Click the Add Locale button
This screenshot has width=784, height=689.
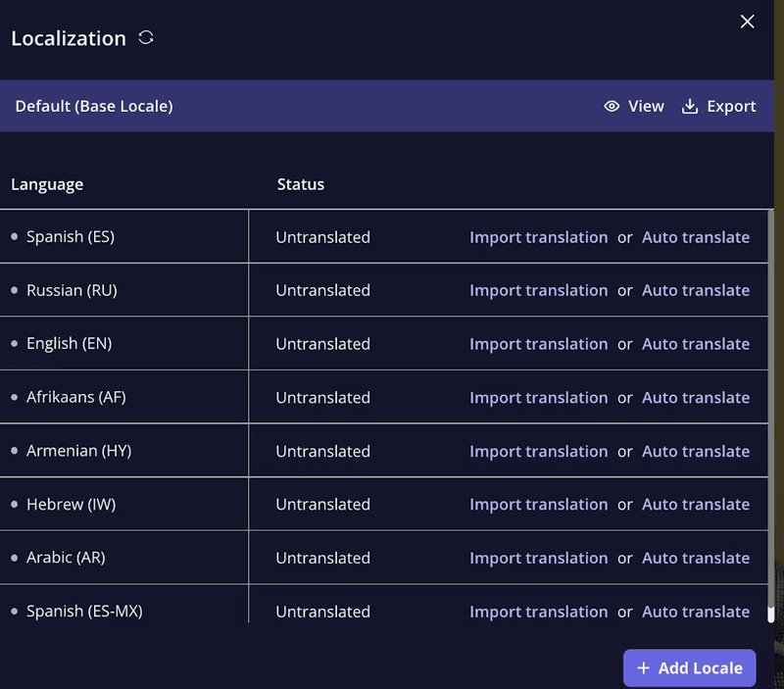(689, 667)
